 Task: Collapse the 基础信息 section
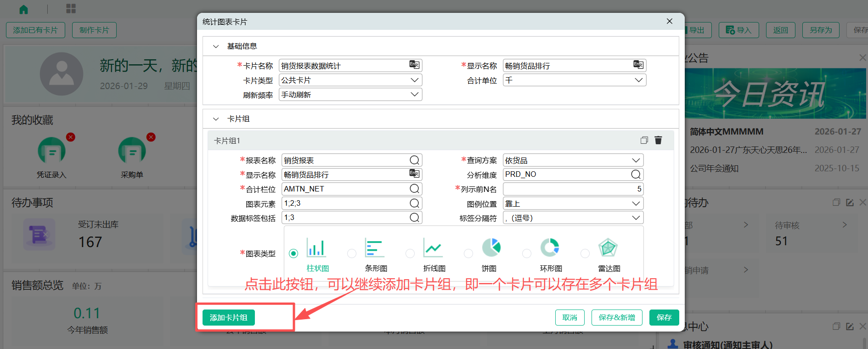coord(216,46)
